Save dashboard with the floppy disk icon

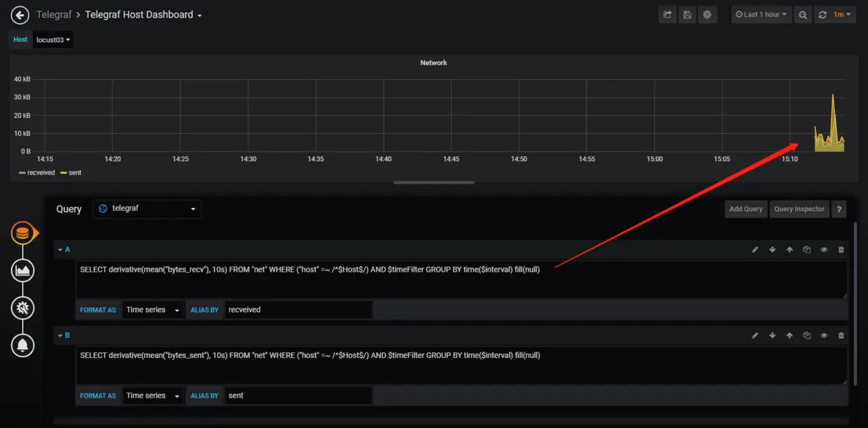click(x=687, y=15)
